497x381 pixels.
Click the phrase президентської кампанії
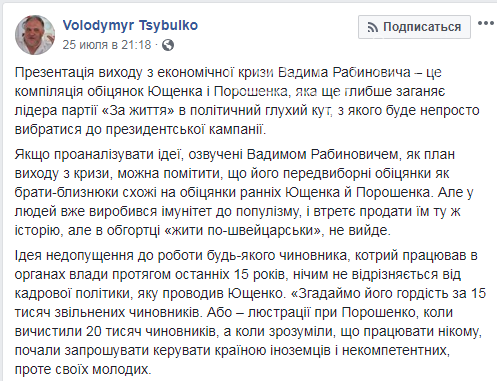point(185,130)
